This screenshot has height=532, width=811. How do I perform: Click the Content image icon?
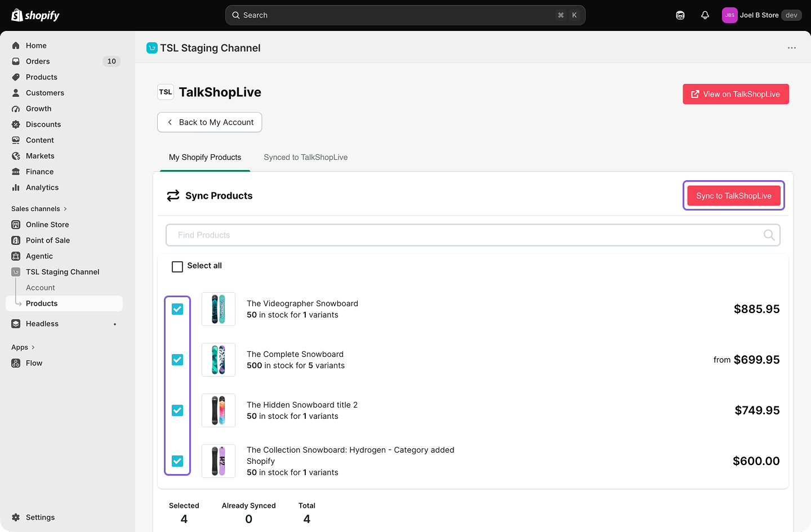[16, 140]
